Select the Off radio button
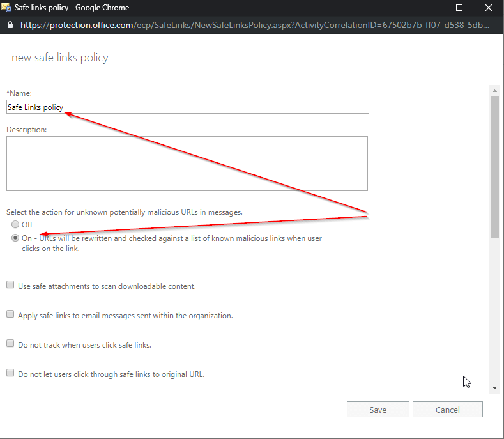This screenshot has height=439, width=504. pyautogui.click(x=15, y=225)
